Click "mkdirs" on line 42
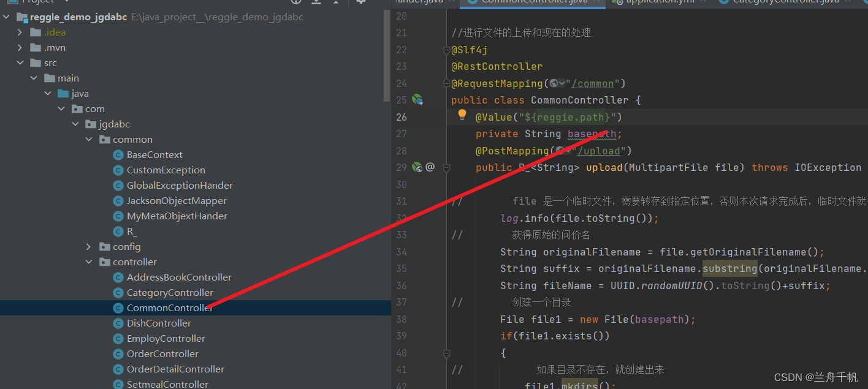This screenshot has width=868, height=389. click(580, 385)
